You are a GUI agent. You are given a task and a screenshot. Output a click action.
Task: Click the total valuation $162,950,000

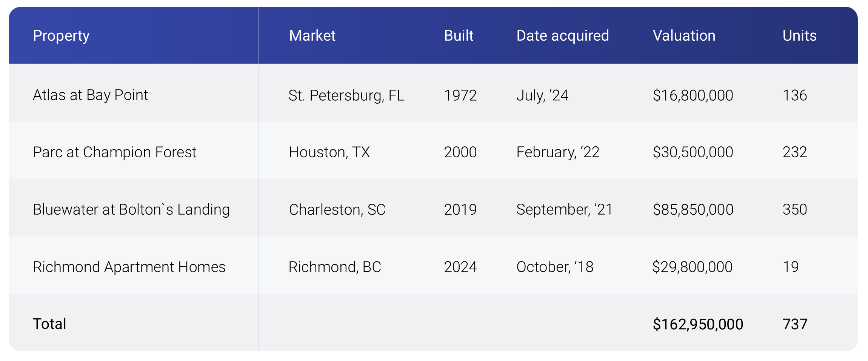point(698,324)
